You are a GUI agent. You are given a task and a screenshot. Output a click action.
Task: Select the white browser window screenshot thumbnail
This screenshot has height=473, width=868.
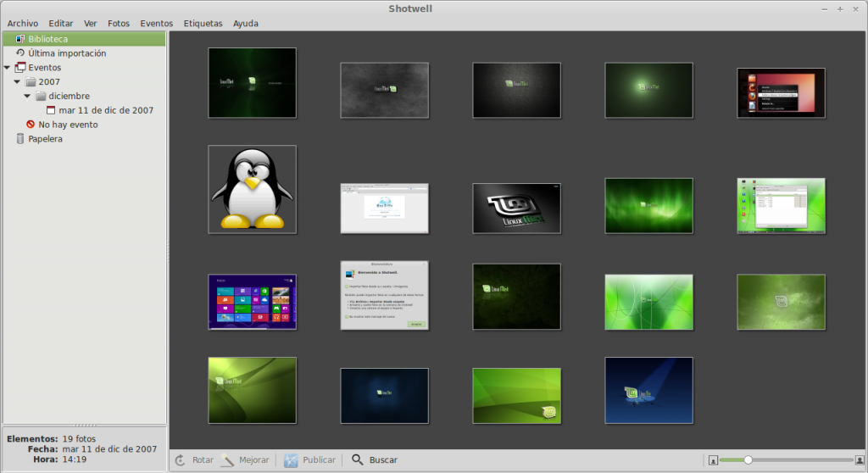[385, 209]
